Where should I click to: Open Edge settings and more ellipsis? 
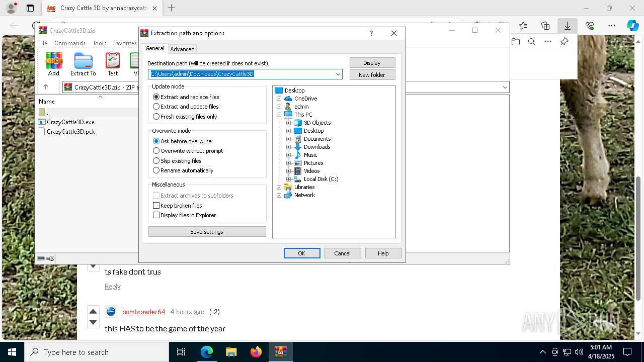pyautogui.click(x=611, y=26)
